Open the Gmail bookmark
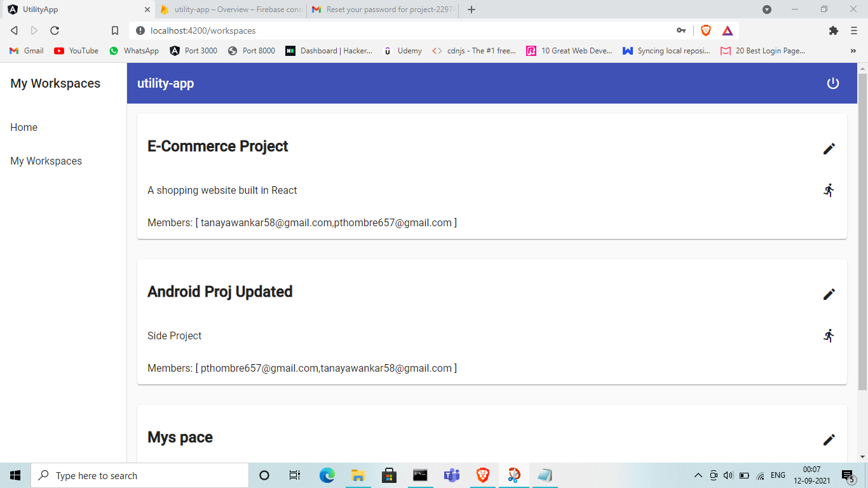Screen dimensions: 868x488 click(x=25, y=50)
